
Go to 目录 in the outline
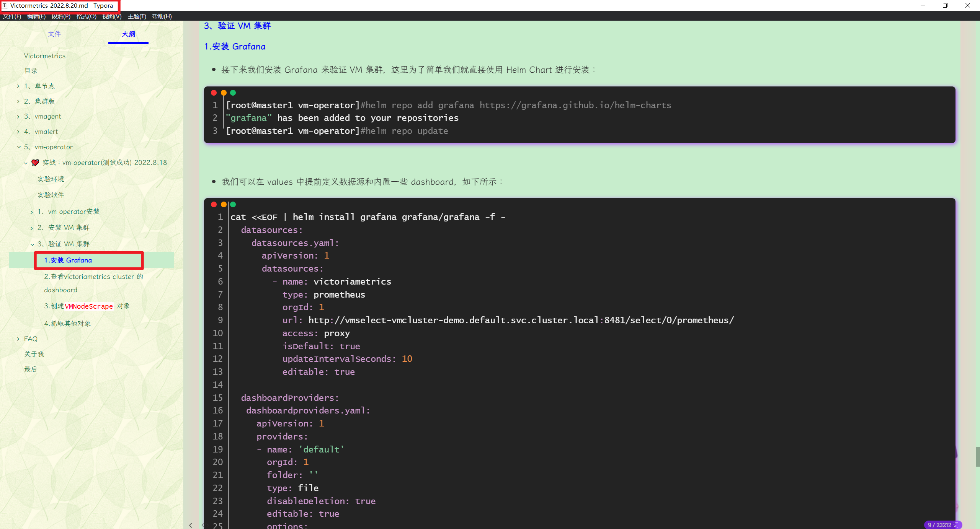[31, 71]
